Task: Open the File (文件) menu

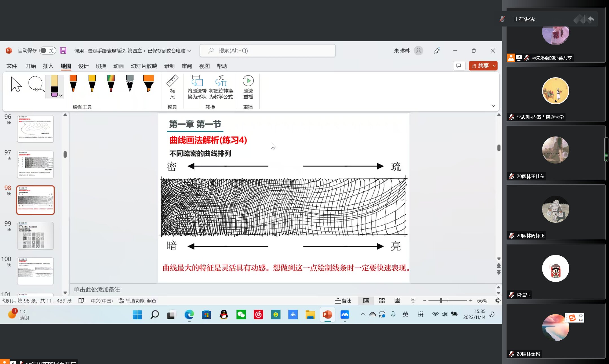Action: [12, 66]
